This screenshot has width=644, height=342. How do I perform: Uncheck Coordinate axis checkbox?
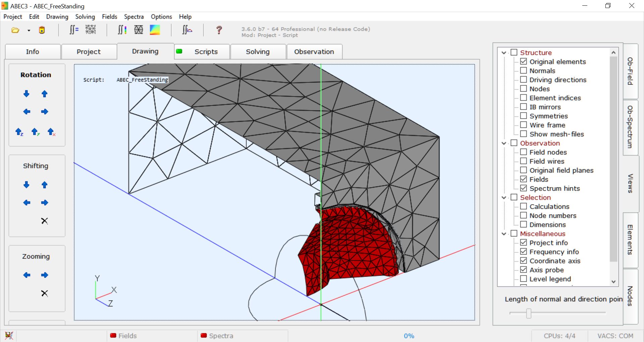(x=524, y=261)
